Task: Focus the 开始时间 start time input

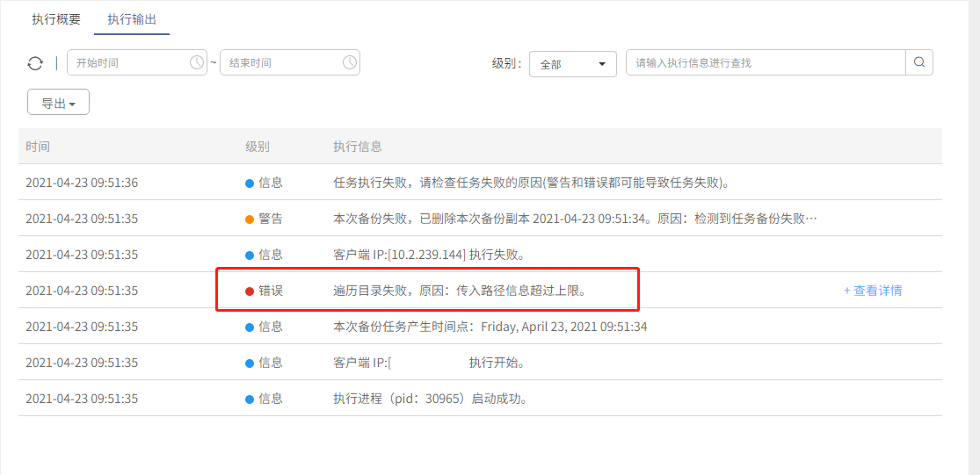Action: [x=137, y=62]
